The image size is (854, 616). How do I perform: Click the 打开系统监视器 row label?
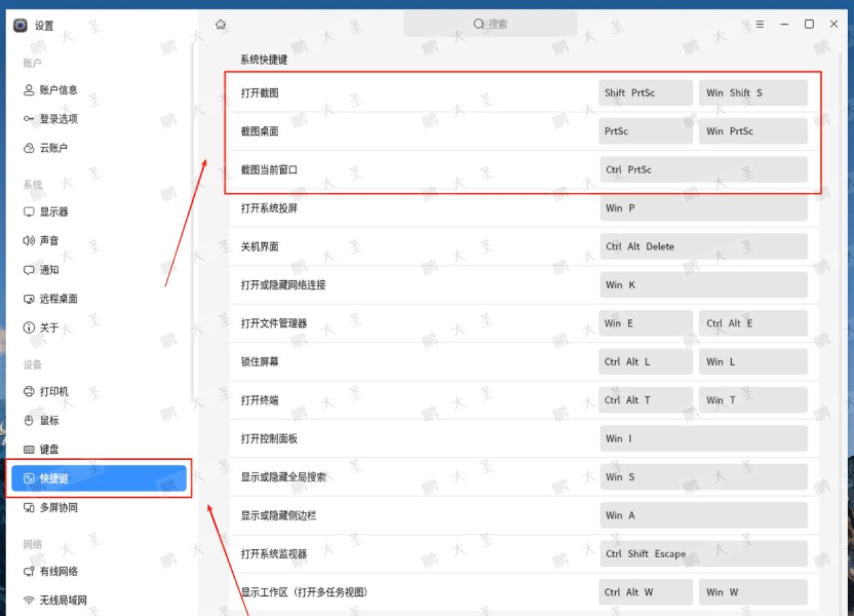pyautogui.click(x=274, y=554)
